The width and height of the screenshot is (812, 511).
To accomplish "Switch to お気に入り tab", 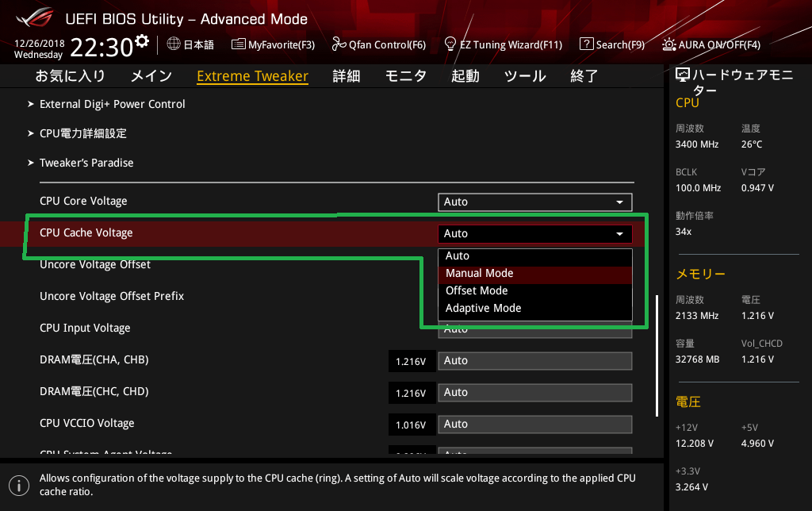I will (x=70, y=76).
